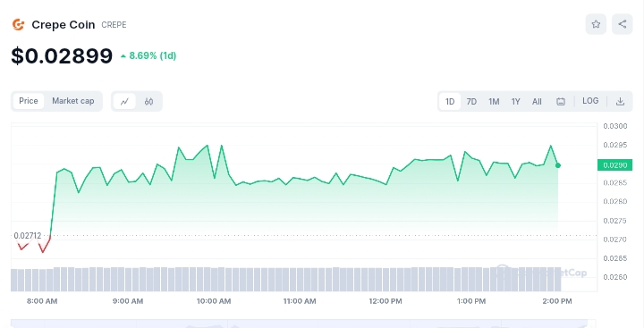This screenshot has width=644, height=328.
Task: Click the green 0.0290 current price tag
Action: 614,165
